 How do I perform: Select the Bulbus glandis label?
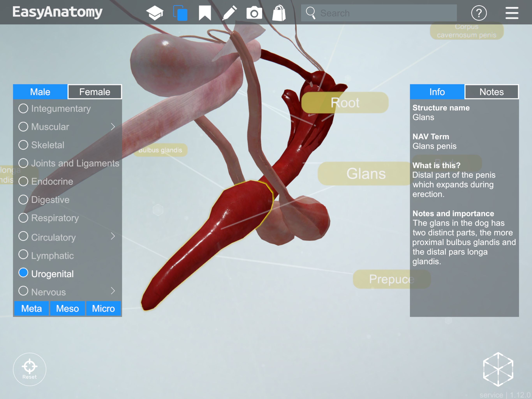(x=160, y=150)
